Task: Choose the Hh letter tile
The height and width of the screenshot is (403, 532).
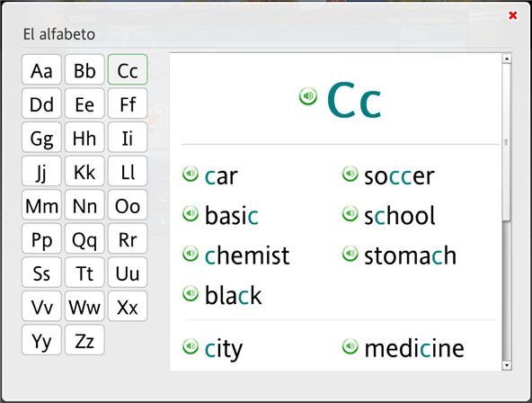Action: point(84,137)
